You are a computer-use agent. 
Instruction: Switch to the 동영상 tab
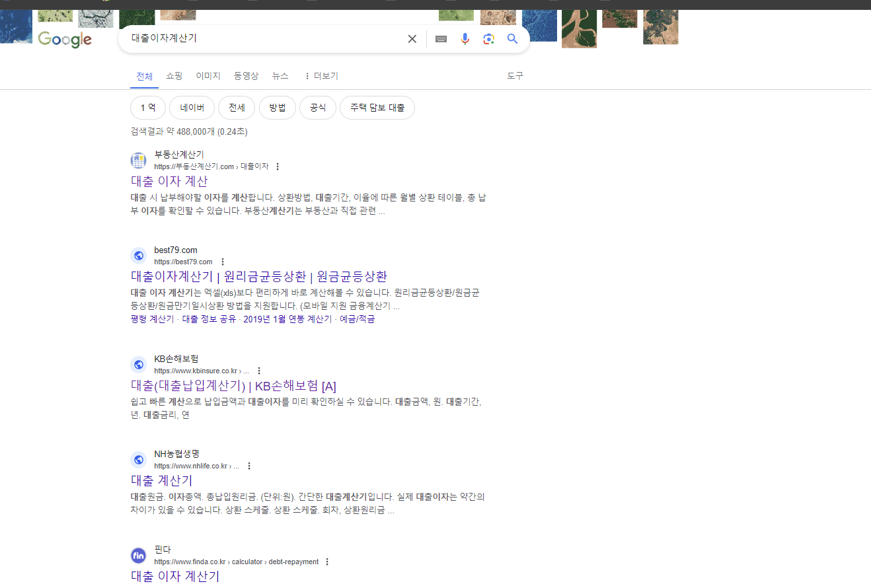pos(246,76)
